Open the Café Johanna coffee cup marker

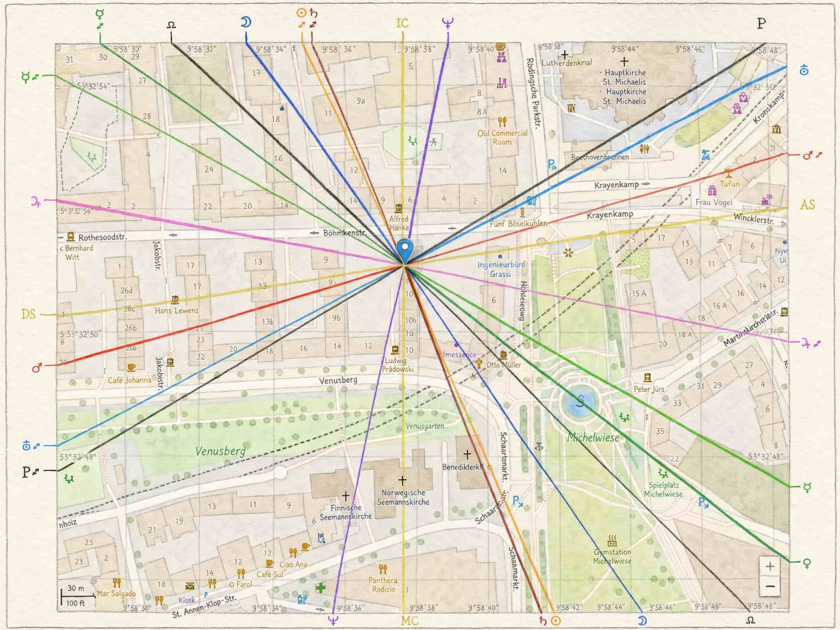[131, 367]
